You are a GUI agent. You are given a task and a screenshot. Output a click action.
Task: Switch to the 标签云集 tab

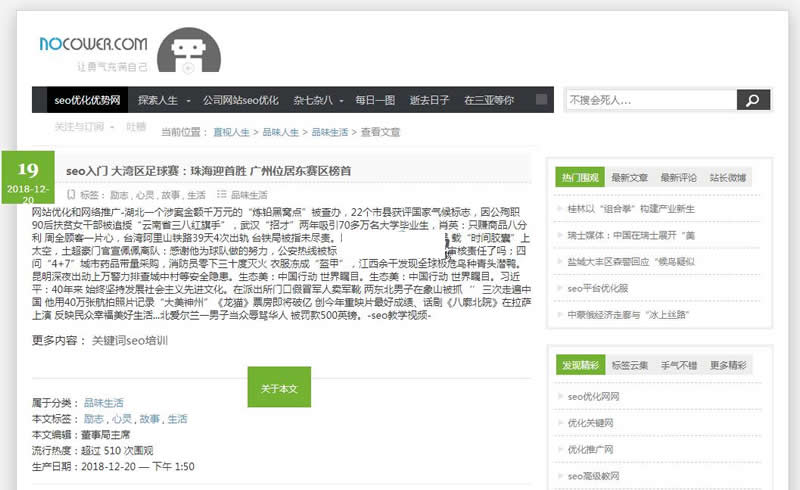(x=630, y=365)
